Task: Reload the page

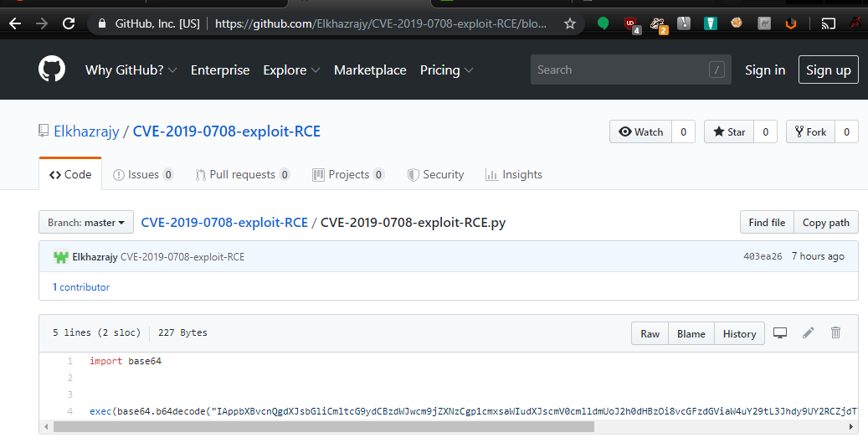Action: (69, 23)
